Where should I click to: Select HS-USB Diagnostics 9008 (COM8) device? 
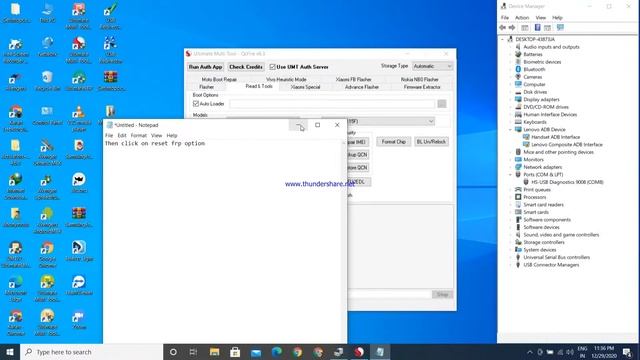567,182
